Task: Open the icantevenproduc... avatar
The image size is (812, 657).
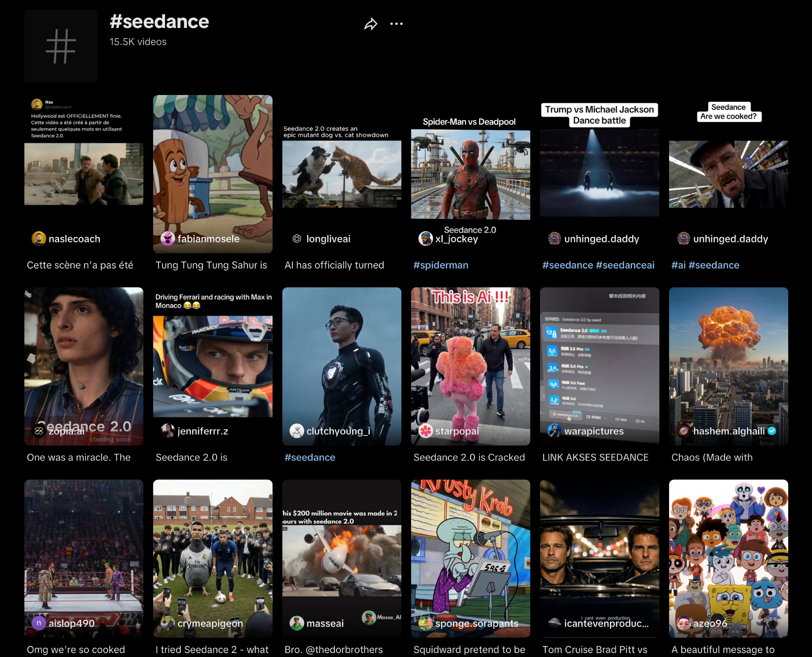Action: pos(555,623)
